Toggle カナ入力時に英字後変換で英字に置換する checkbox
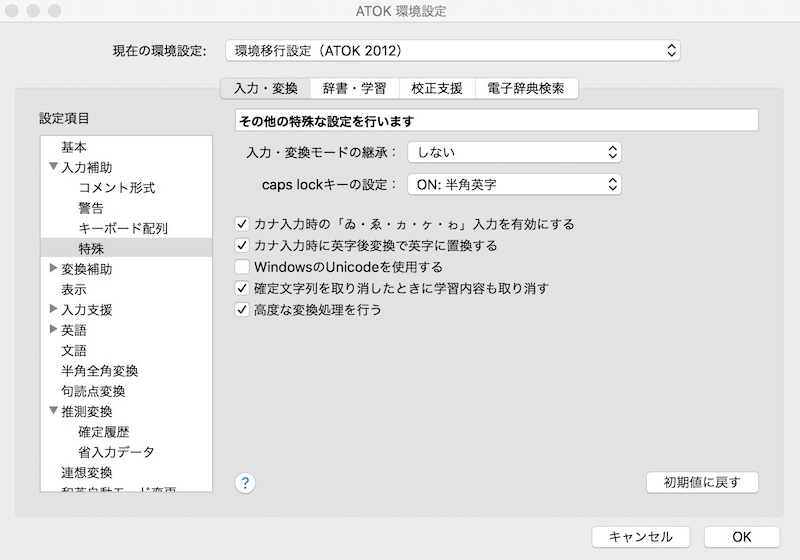This screenshot has height=560, width=800. 242,245
